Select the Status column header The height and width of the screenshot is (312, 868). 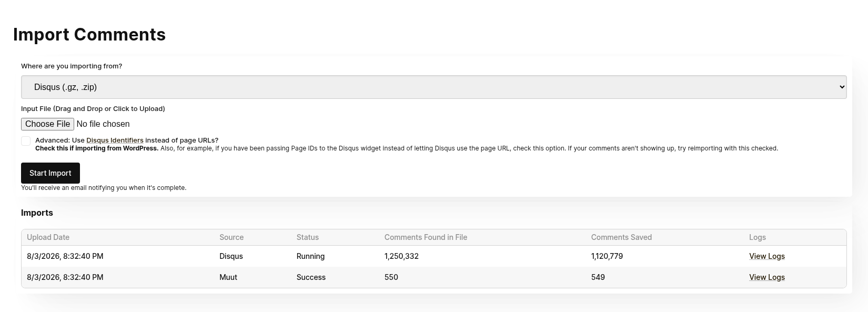tap(308, 237)
